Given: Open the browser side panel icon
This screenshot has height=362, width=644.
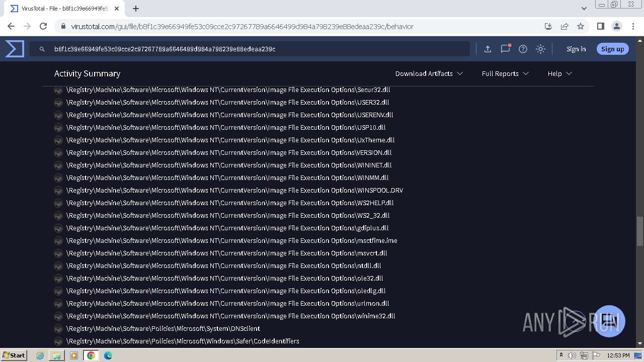Looking at the screenshot, I should pyautogui.click(x=600, y=26).
